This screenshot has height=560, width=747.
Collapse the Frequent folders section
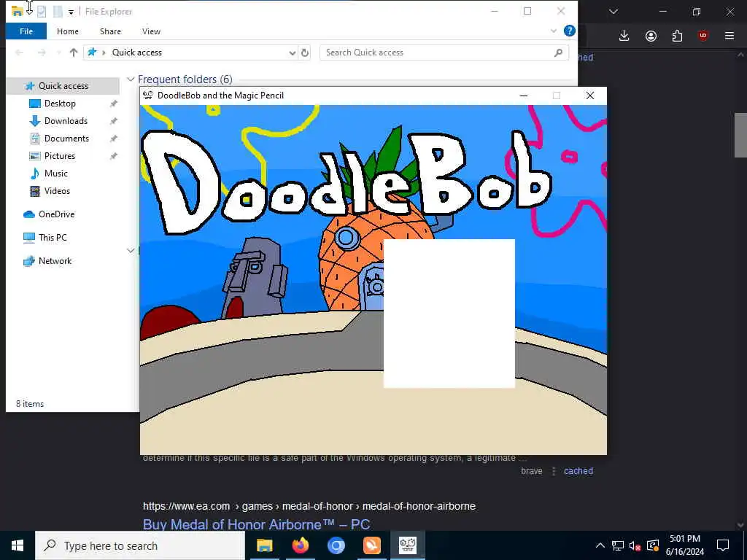131,79
